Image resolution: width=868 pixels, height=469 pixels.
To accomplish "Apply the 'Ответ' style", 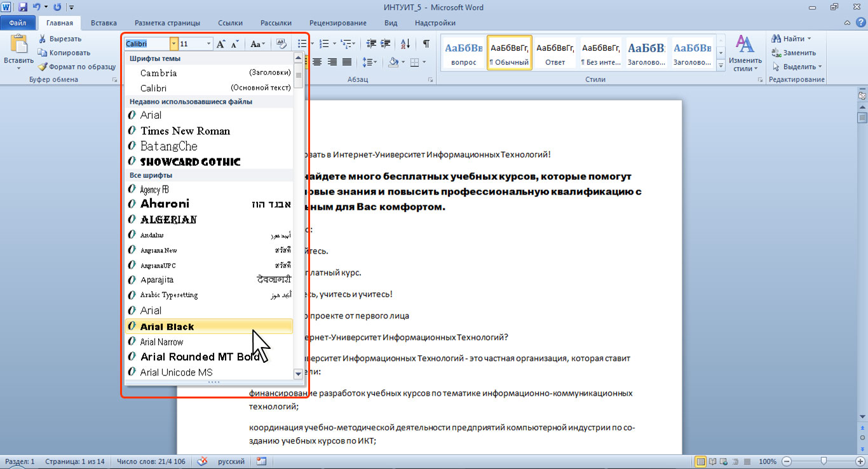I will (555, 53).
